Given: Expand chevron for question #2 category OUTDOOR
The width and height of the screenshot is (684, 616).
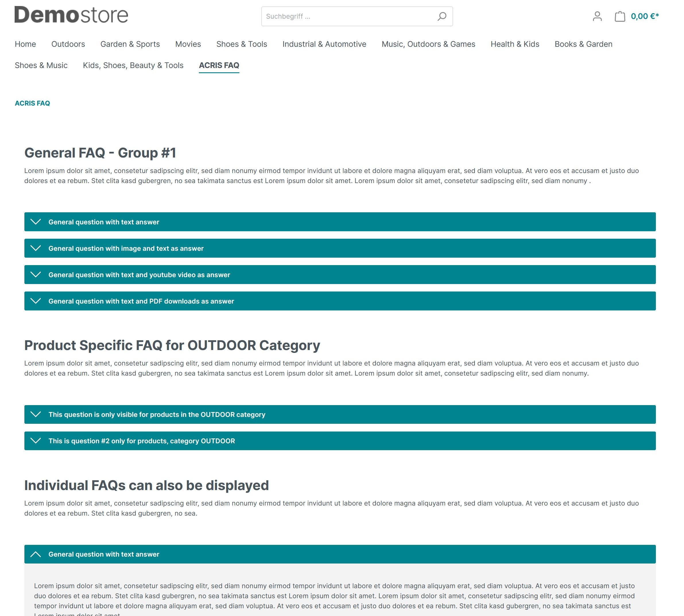Looking at the screenshot, I should [36, 441].
